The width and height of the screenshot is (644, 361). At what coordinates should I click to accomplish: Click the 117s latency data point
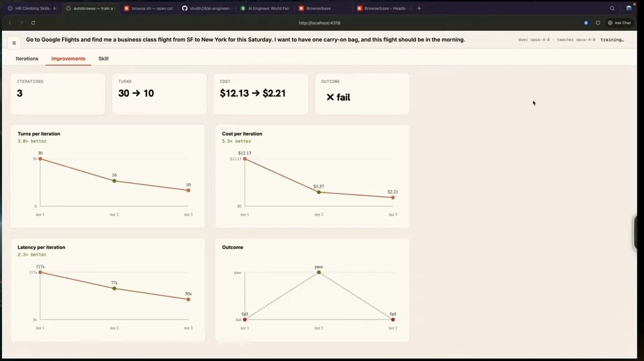(x=40, y=272)
